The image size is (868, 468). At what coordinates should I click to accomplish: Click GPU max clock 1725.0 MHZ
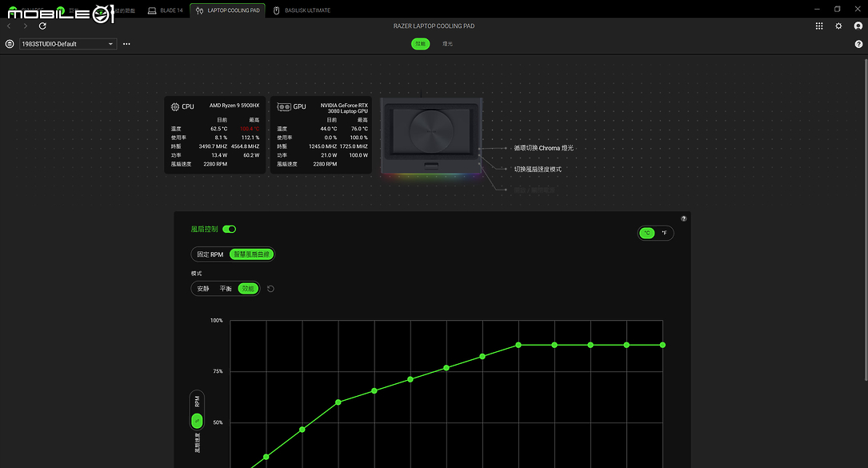pos(354,146)
